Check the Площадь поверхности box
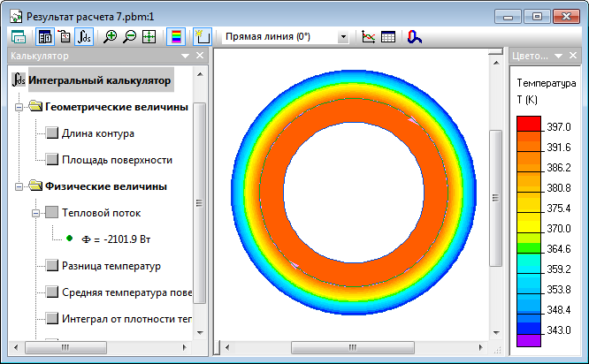Image resolution: width=589 pixels, height=364 pixels. tap(51, 160)
